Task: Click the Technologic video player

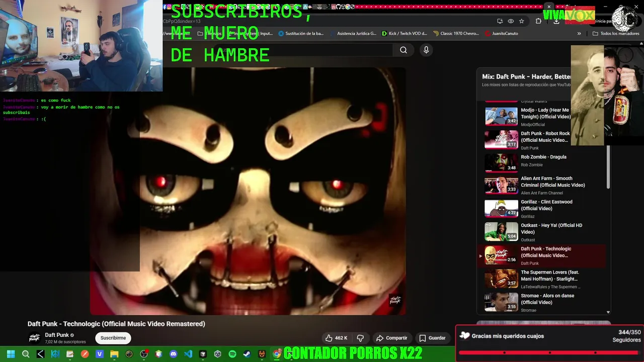Action: (248, 191)
